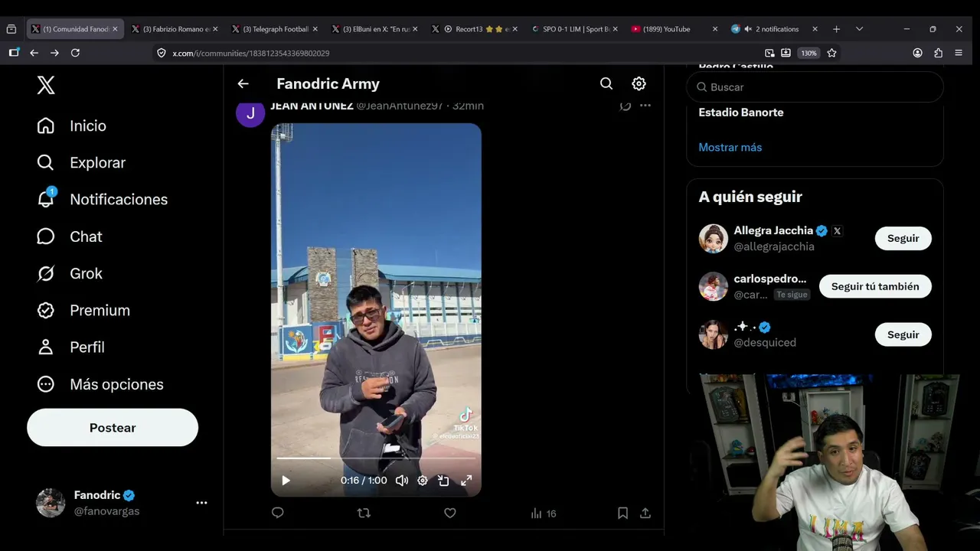Image resolution: width=980 pixels, height=551 pixels.
Task: Open browser account icon
Action: [x=917, y=53]
